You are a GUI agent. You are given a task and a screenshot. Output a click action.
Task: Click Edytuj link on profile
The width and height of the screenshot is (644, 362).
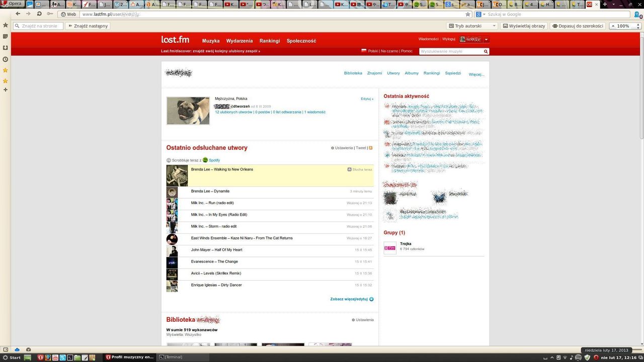pos(367,99)
